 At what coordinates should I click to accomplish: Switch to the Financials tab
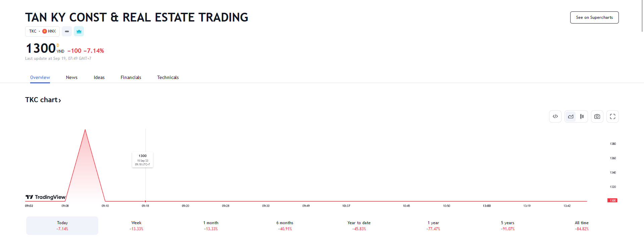click(x=131, y=77)
